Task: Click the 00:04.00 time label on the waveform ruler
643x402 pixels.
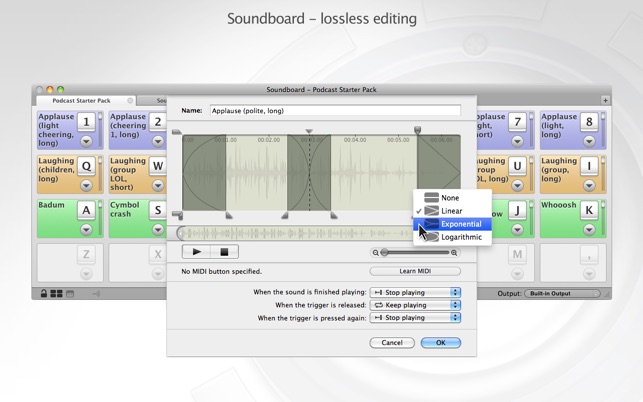Action: coord(355,140)
